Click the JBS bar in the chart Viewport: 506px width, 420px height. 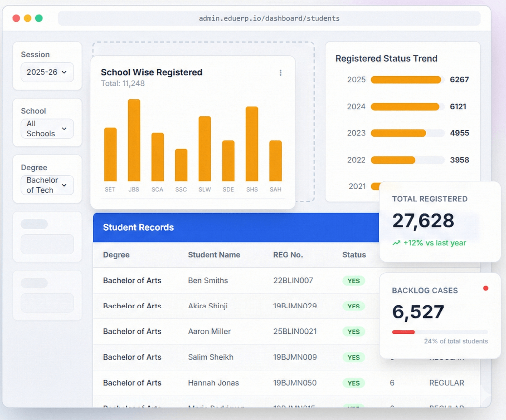134,140
